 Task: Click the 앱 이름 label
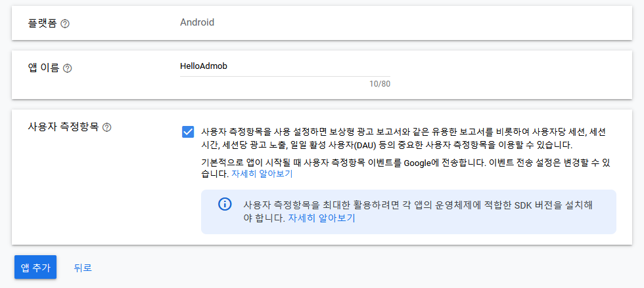point(43,68)
